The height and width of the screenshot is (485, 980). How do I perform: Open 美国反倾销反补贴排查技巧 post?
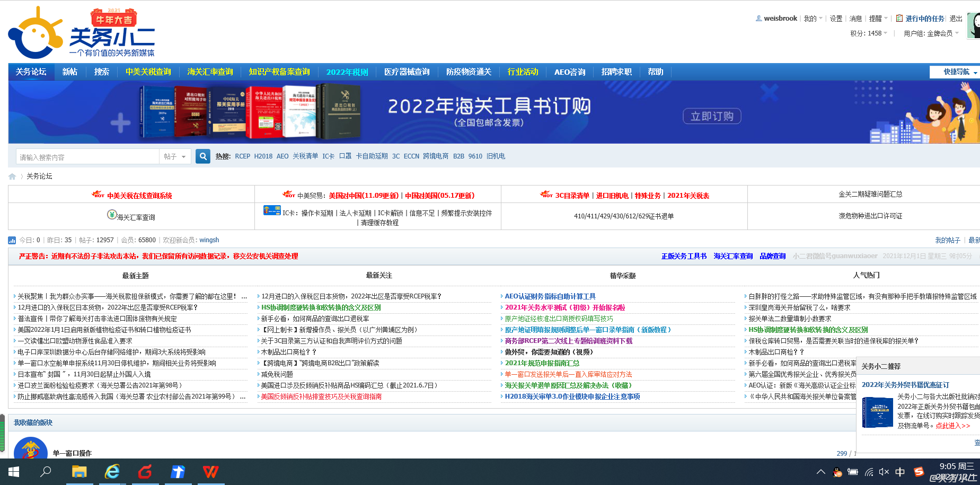(x=321, y=396)
